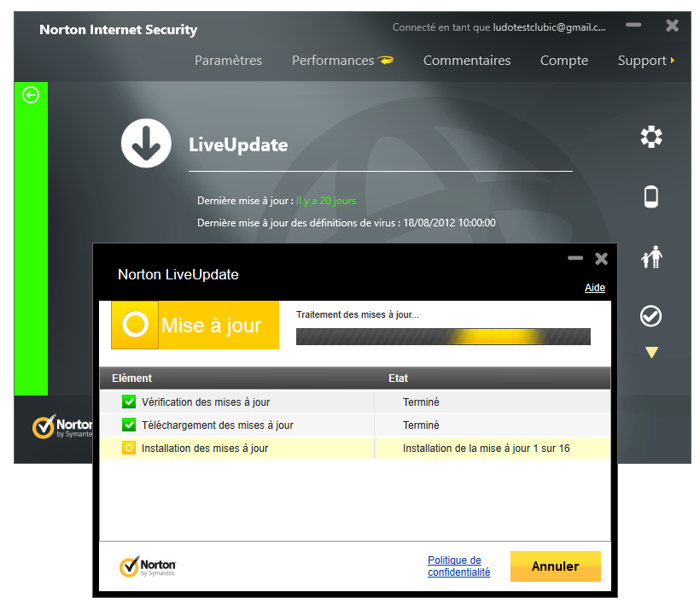Open the Paramètres menu
The image size is (700, 610).
[x=228, y=61]
